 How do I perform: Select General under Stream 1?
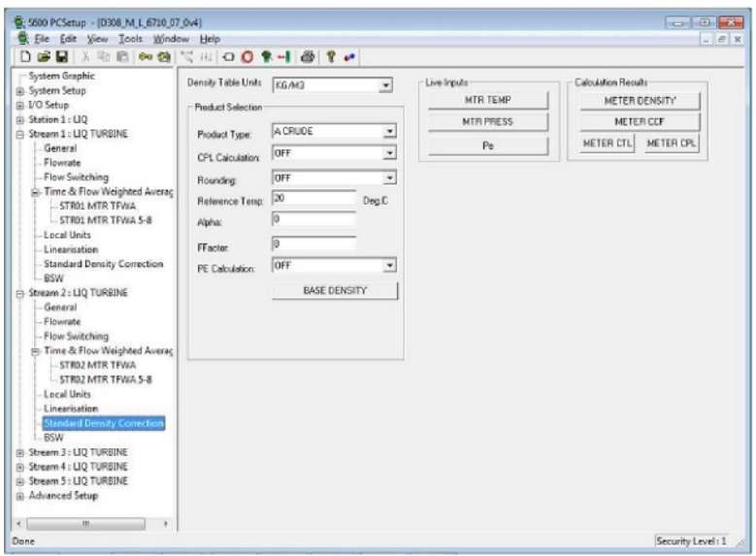(60, 148)
